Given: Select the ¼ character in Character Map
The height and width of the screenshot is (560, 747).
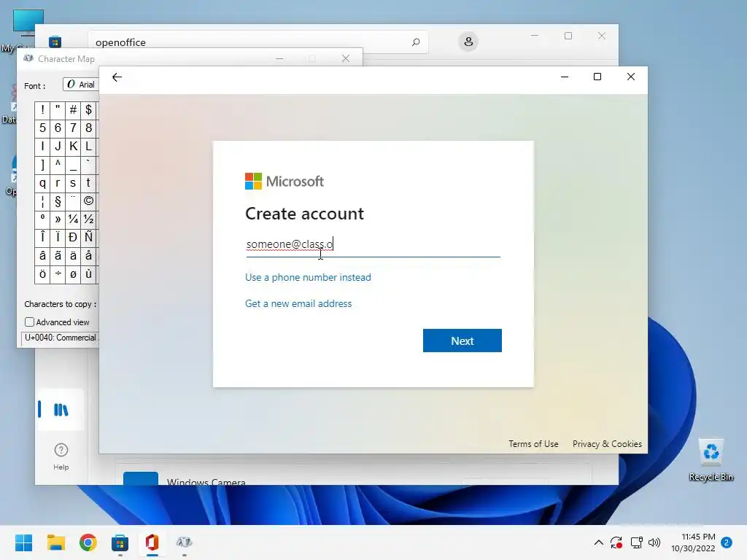Looking at the screenshot, I should (73, 219).
